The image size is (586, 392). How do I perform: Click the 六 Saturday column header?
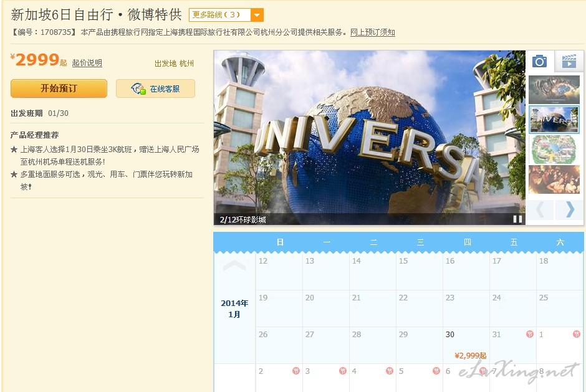[560, 242]
